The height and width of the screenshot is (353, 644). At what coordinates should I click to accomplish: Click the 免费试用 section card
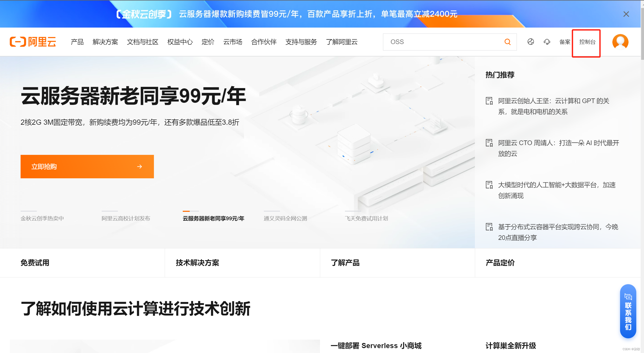pos(82,263)
